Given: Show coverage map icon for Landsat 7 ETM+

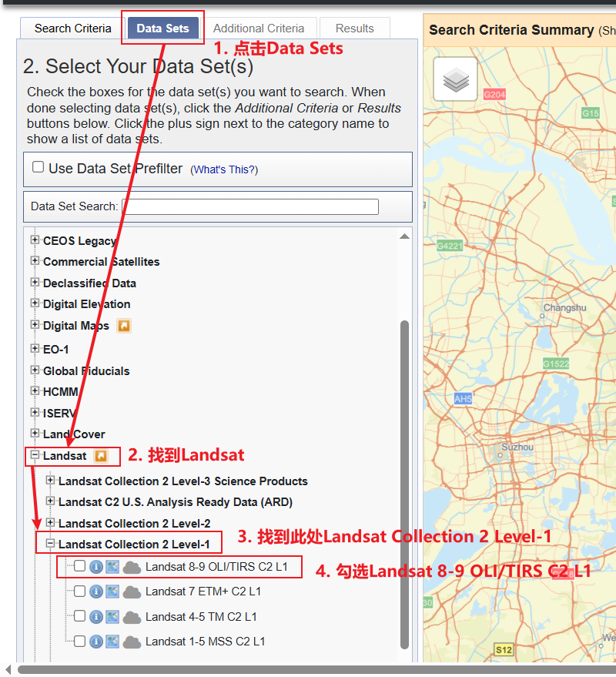Looking at the screenshot, I should pyautogui.click(x=112, y=592).
